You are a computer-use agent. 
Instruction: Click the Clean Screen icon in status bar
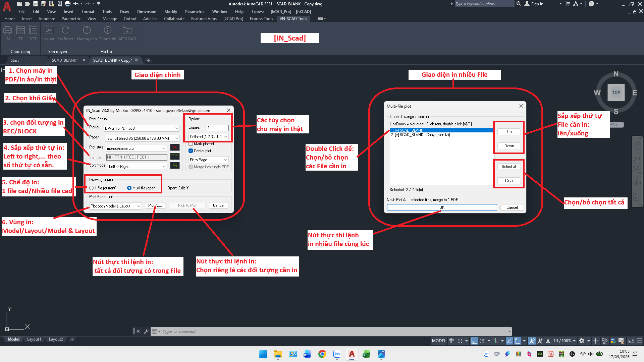coord(631,341)
